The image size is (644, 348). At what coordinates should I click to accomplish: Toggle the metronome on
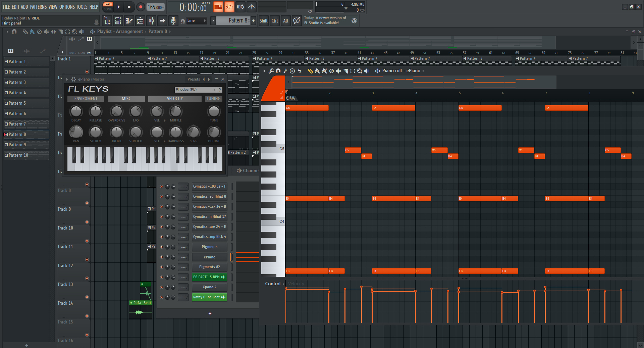click(x=251, y=7)
